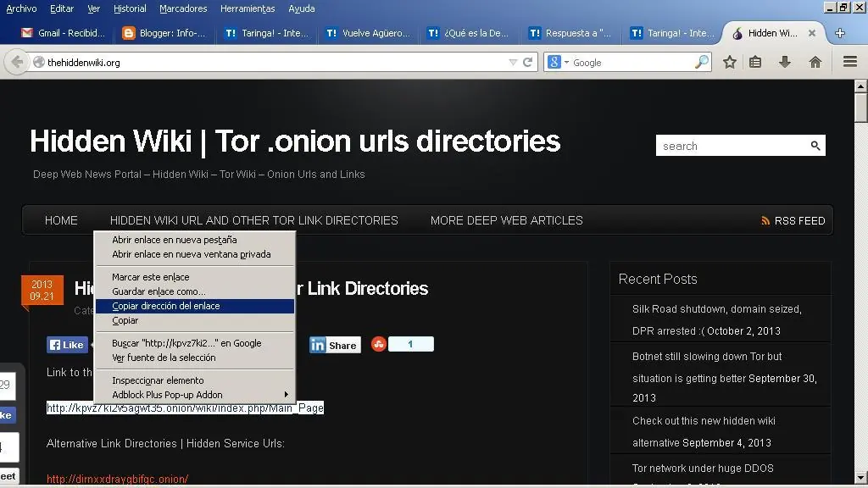Viewport: 868px width, 488px height.
Task: Click the browser back arrow button
Action: 17,62
